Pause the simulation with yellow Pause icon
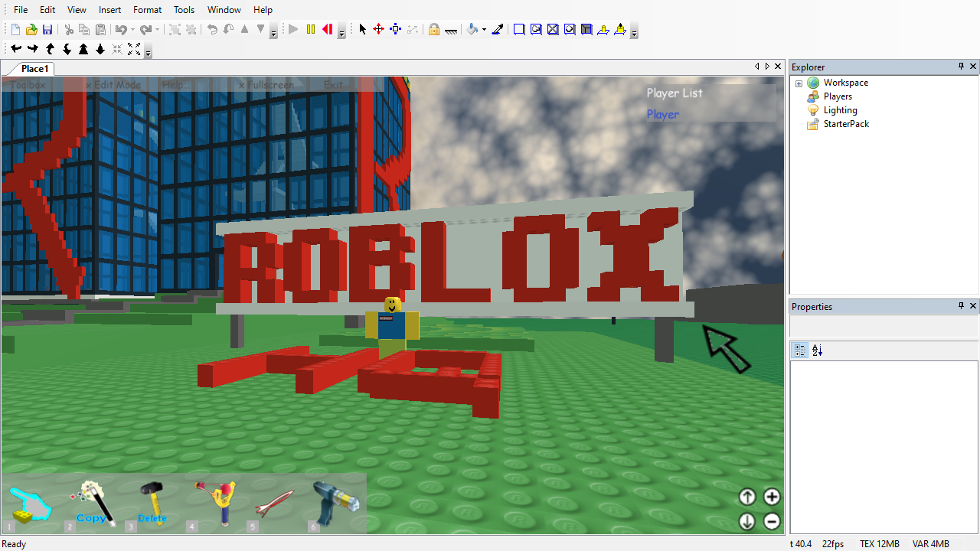 (311, 30)
